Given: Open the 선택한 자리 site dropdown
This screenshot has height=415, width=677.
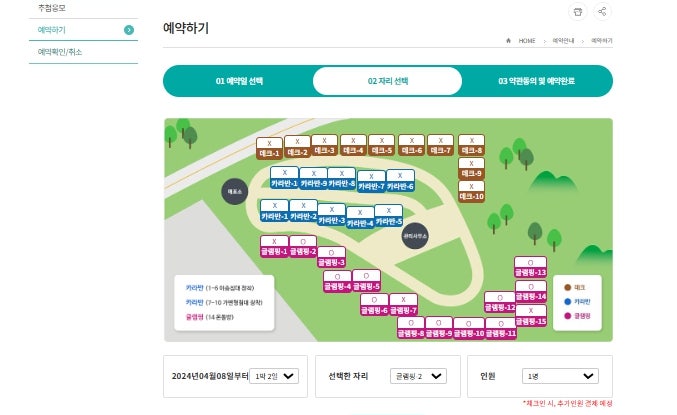Looking at the screenshot, I should [x=418, y=376].
